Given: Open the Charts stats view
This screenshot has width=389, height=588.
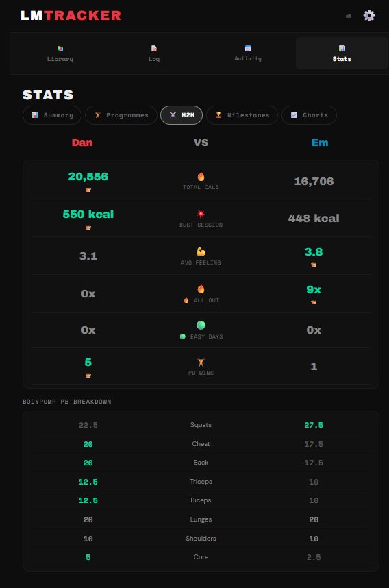Looking at the screenshot, I should 309,115.
